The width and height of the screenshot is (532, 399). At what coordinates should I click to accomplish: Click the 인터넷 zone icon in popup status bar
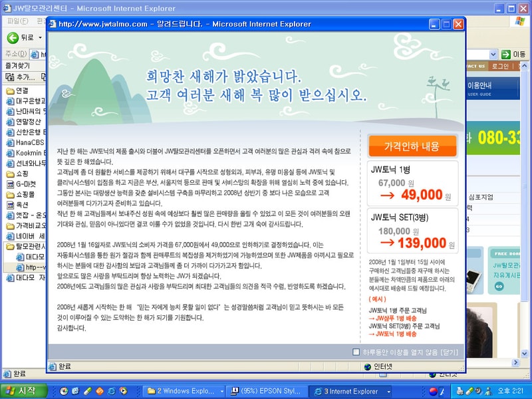pyautogui.click(x=368, y=367)
